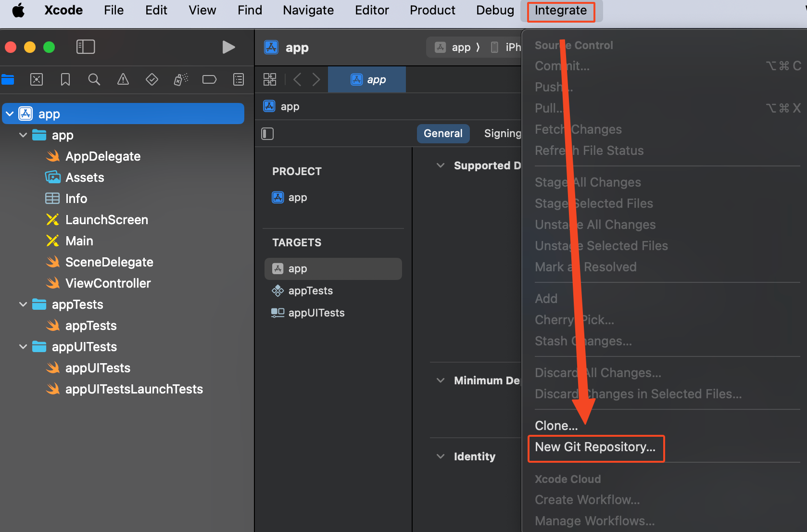807x532 pixels.
Task: Open the LaunchScreen storyboard
Action: 107,220
